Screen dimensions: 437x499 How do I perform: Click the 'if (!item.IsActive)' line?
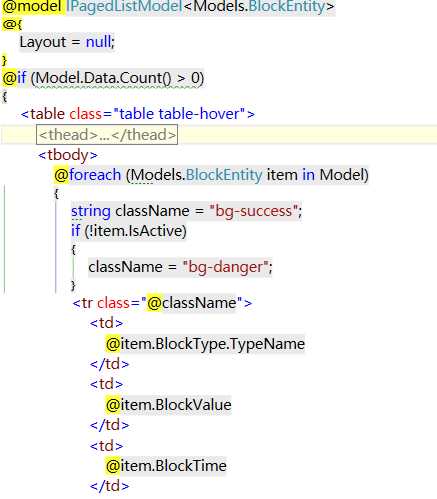click(129, 231)
